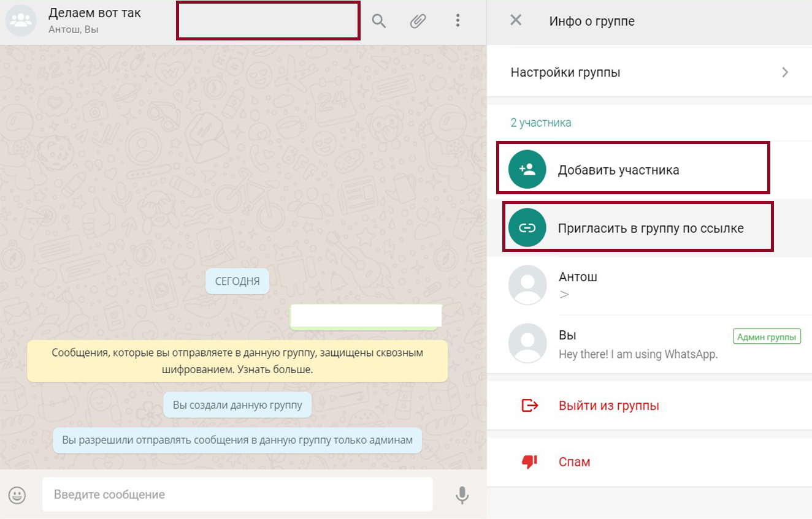Expand Настройки группы chevron arrow
Image resolution: width=812 pixels, height=519 pixels.
[x=785, y=72]
